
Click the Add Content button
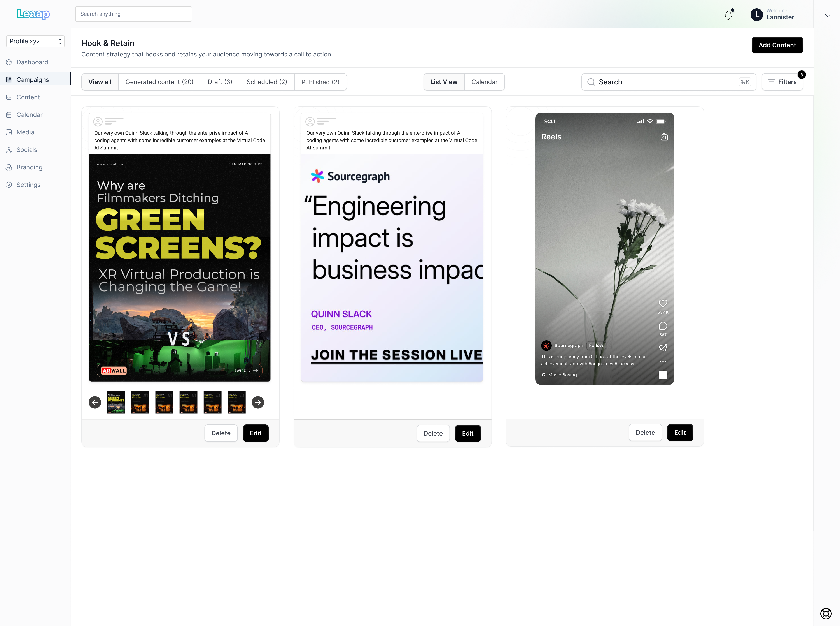coord(777,45)
